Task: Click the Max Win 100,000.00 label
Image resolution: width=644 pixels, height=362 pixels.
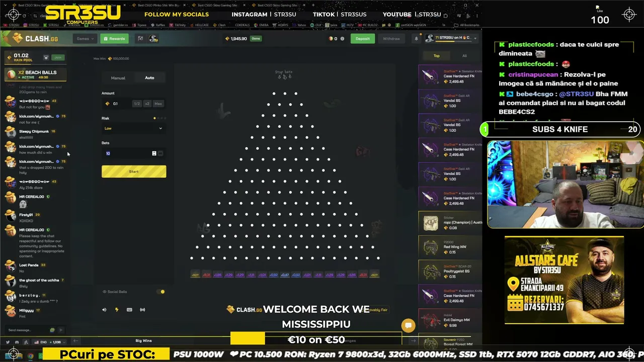Action: tap(111, 58)
